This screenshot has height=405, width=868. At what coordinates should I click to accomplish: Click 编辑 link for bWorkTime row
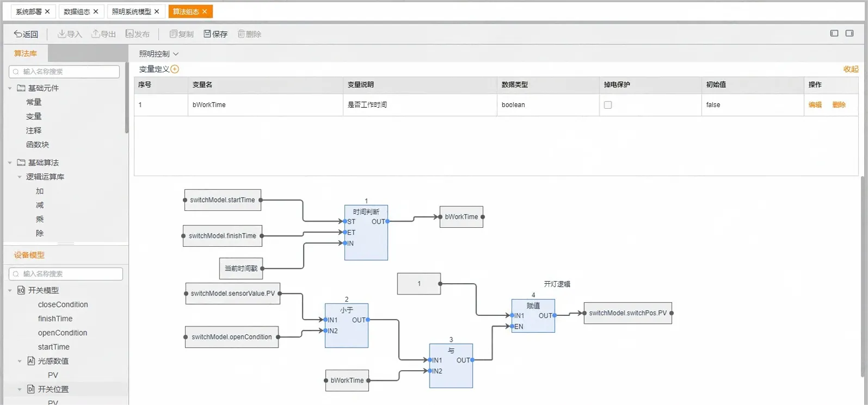tap(815, 105)
